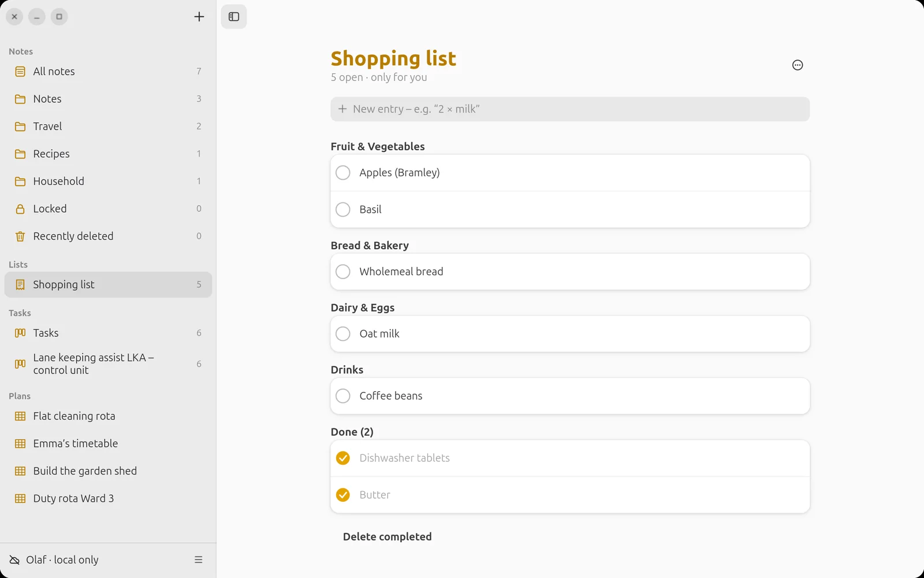
Task: Click the Locked padlock icon
Action: [x=20, y=209]
